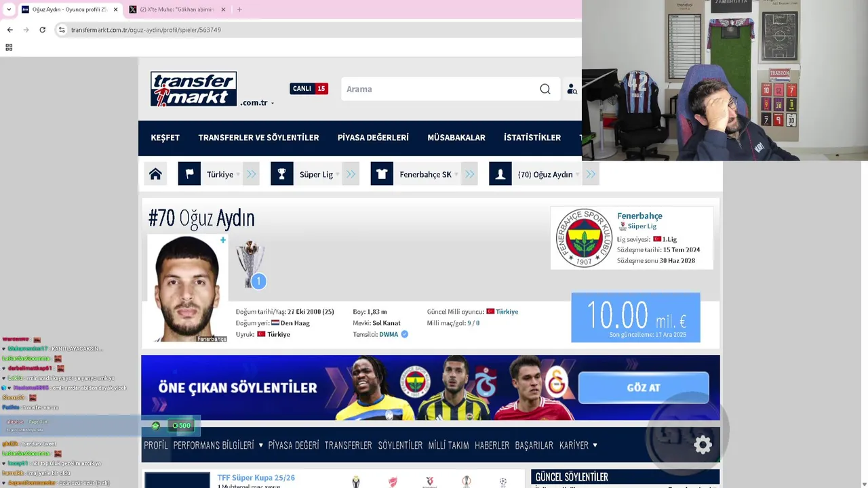
Task: Expand the Türkiye breadcrumb dropdown
Action: (238, 175)
